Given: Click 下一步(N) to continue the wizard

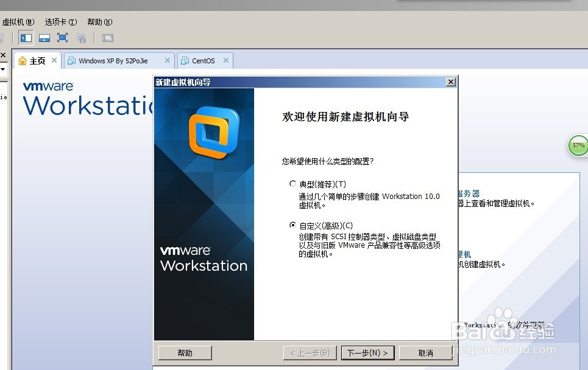Looking at the screenshot, I should 367,353.
